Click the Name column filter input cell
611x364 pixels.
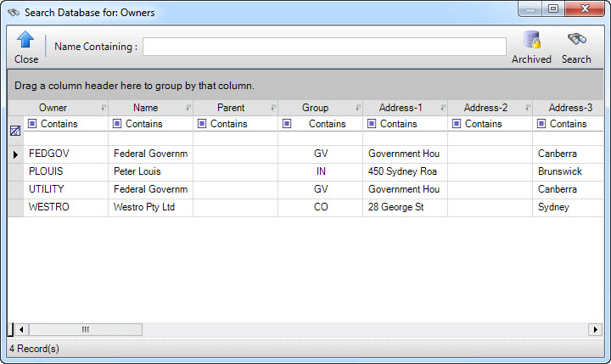click(x=150, y=138)
